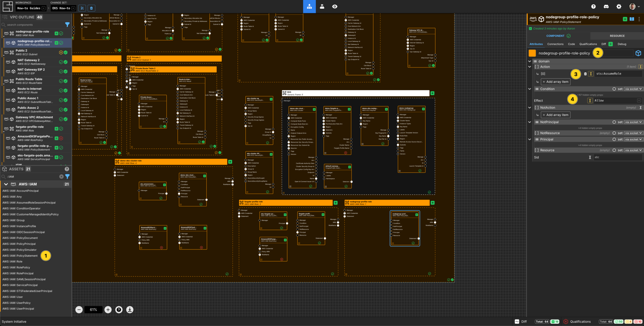Select Resource set radio button
Viewport: 644px width, 326px height.
coord(614,150)
